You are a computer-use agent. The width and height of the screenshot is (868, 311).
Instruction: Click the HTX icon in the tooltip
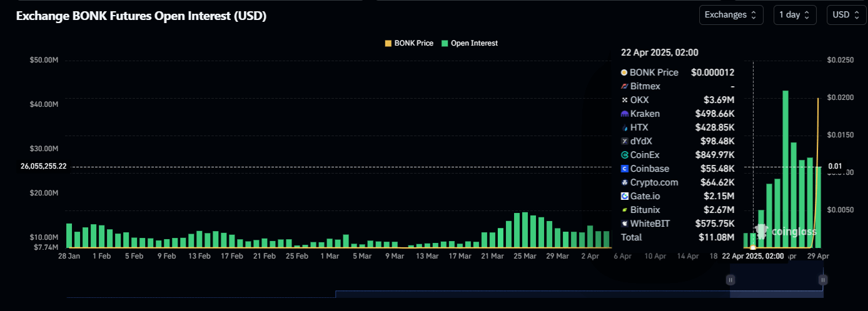(x=624, y=127)
